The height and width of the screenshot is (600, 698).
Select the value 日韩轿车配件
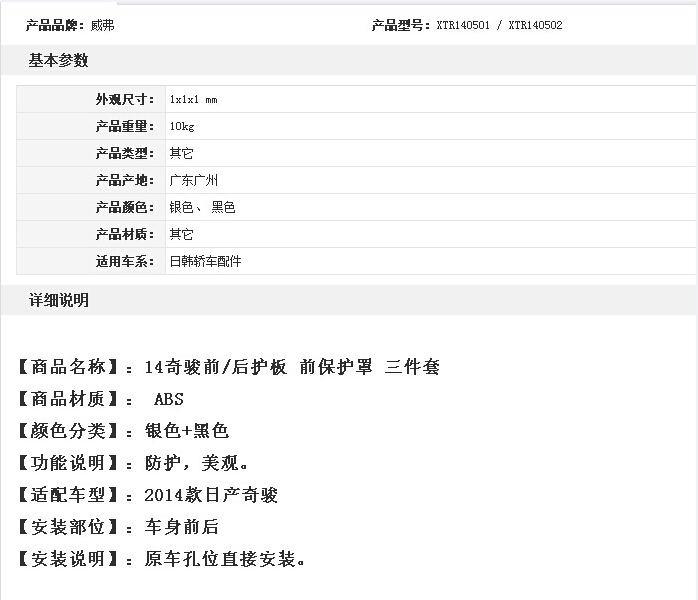[x=205, y=261]
